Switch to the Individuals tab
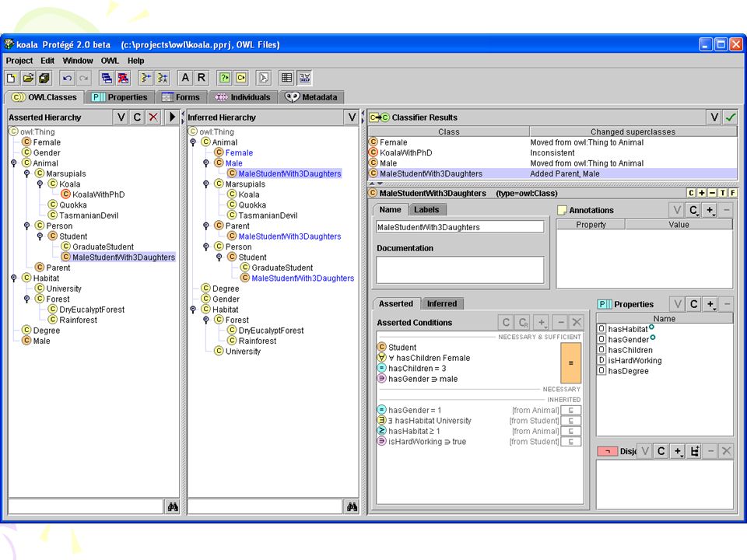This screenshot has width=747, height=560. 244,97
